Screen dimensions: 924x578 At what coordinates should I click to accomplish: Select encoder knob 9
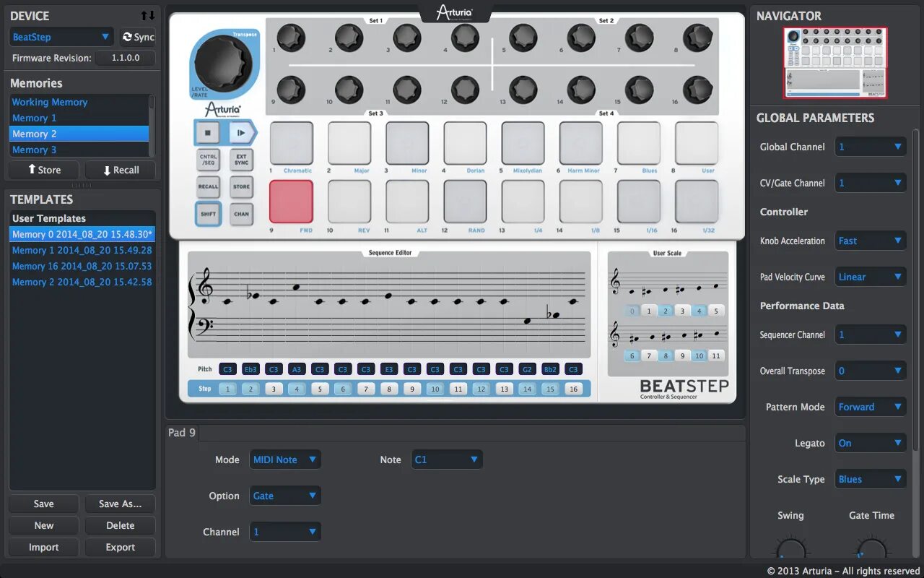(290, 90)
